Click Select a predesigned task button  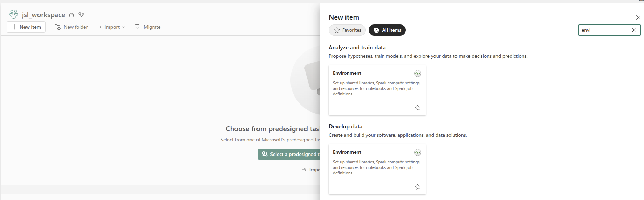click(289, 154)
